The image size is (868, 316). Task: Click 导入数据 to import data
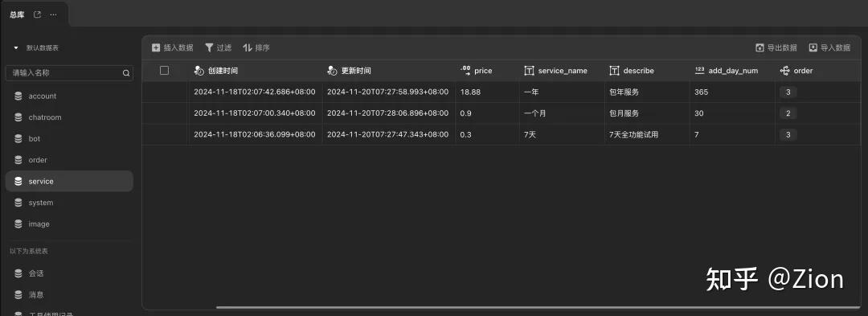click(x=829, y=48)
